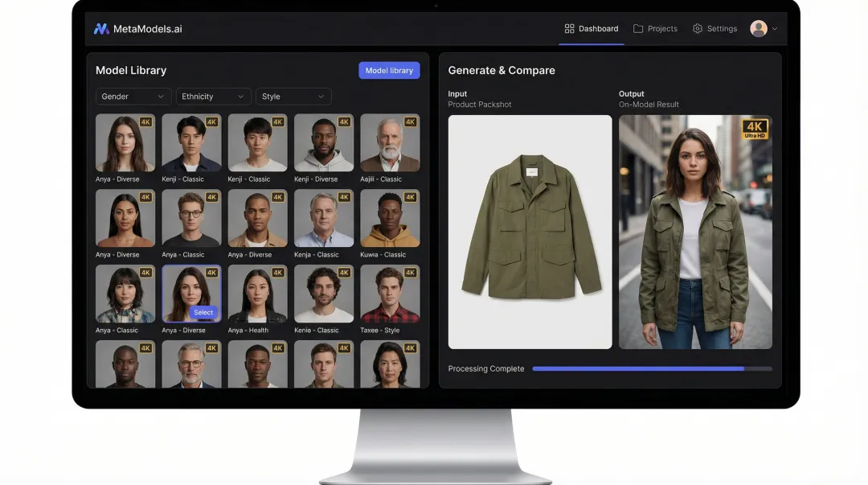The image size is (868, 485).
Task: Expand the Ethnicity filter dropdown
Action: 212,96
